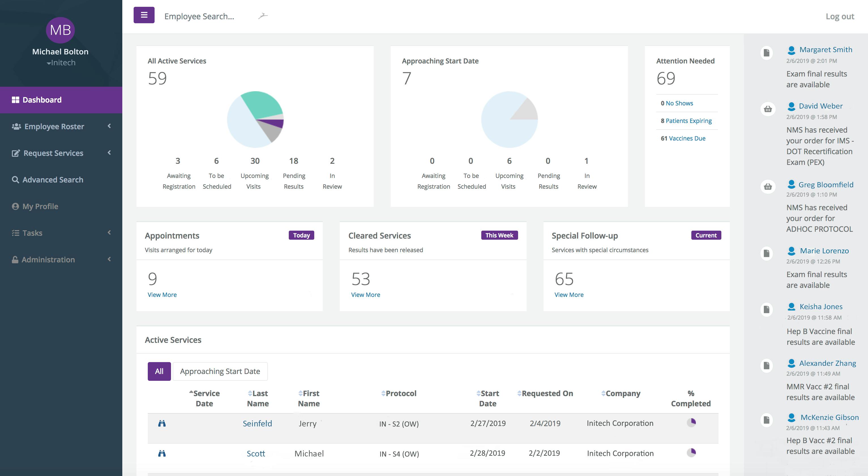This screenshot has width=868, height=476.
Task: Open Advanced Search from sidebar
Action: point(53,180)
